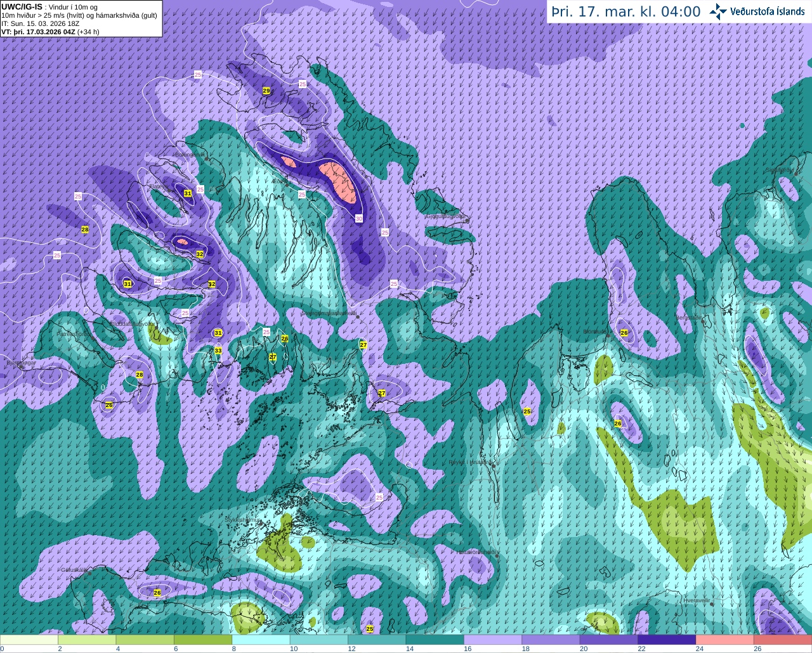
Task: Click the white 30 m/s contour label
Action: [x=358, y=219]
